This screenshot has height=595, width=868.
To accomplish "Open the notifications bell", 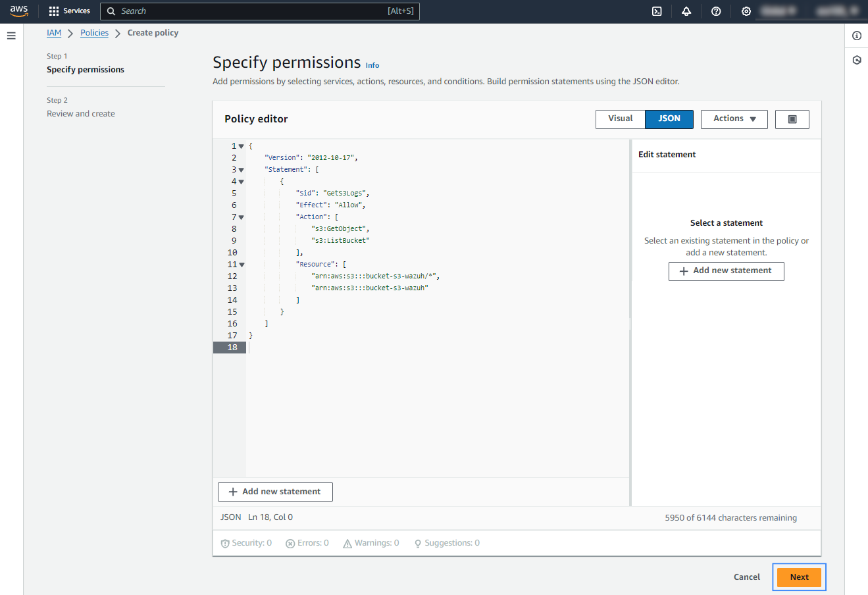I will (x=686, y=11).
